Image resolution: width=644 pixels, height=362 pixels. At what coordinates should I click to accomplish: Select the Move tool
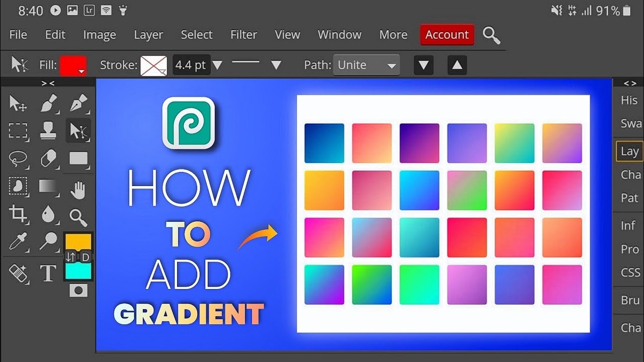point(18,104)
